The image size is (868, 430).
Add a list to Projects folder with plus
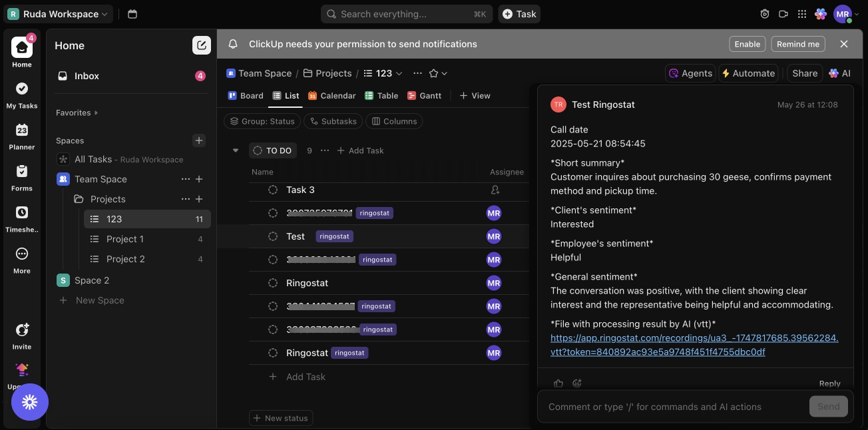click(199, 199)
